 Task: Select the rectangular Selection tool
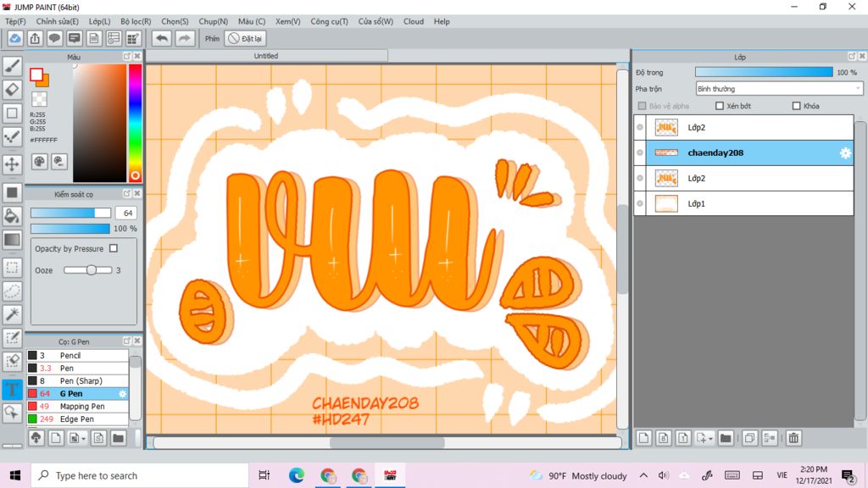12,267
